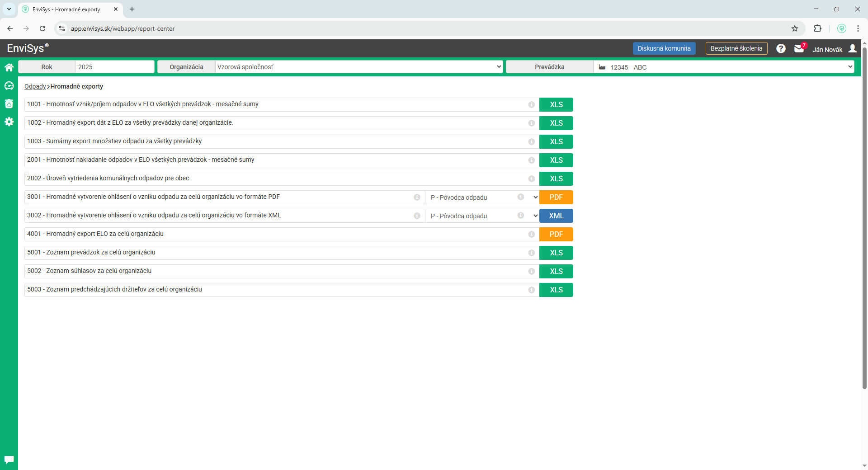868x470 pixels.
Task: Open the chat bubble icon at bottom left
Action: 9,460
